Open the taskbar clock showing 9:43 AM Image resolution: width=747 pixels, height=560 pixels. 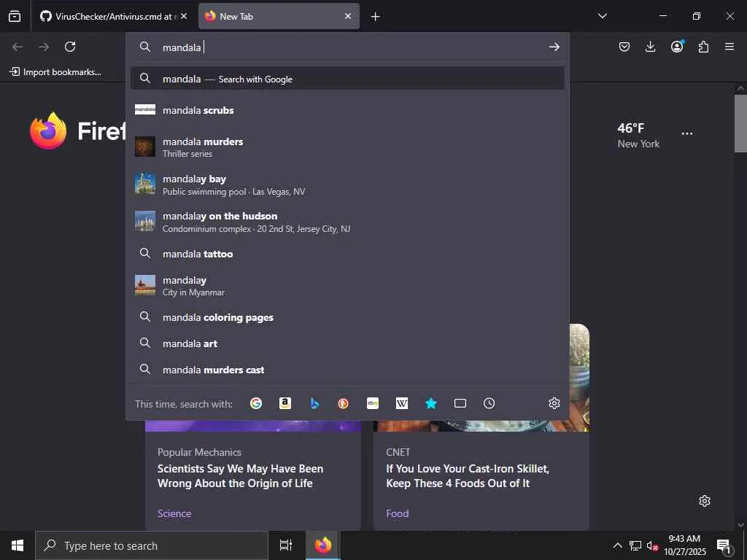pyautogui.click(x=684, y=545)
